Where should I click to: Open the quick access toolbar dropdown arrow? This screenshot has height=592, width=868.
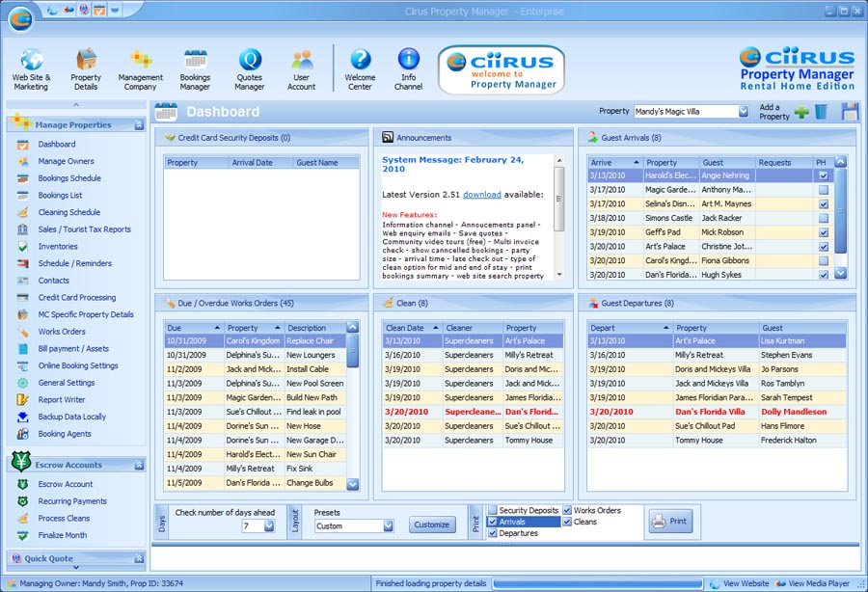[x=115, y=10]
